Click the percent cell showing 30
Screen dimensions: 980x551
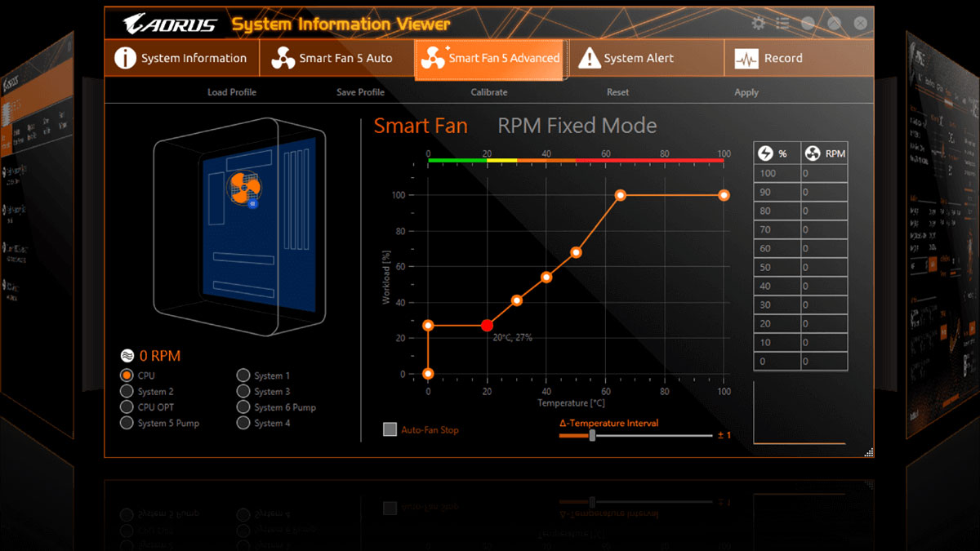(777, 305)
